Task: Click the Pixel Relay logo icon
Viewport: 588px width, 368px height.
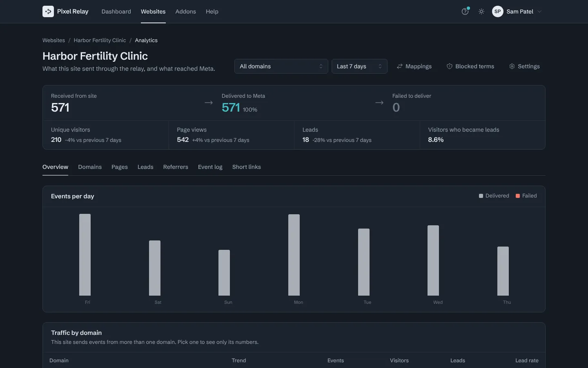Action: pyautogui.click(x=48, y=11)
